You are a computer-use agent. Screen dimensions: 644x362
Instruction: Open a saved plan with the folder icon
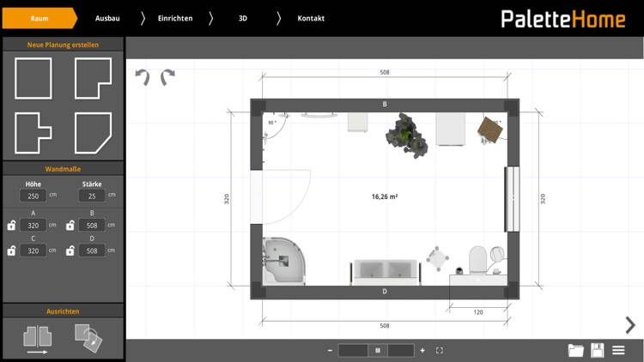(x=576, y=350)
